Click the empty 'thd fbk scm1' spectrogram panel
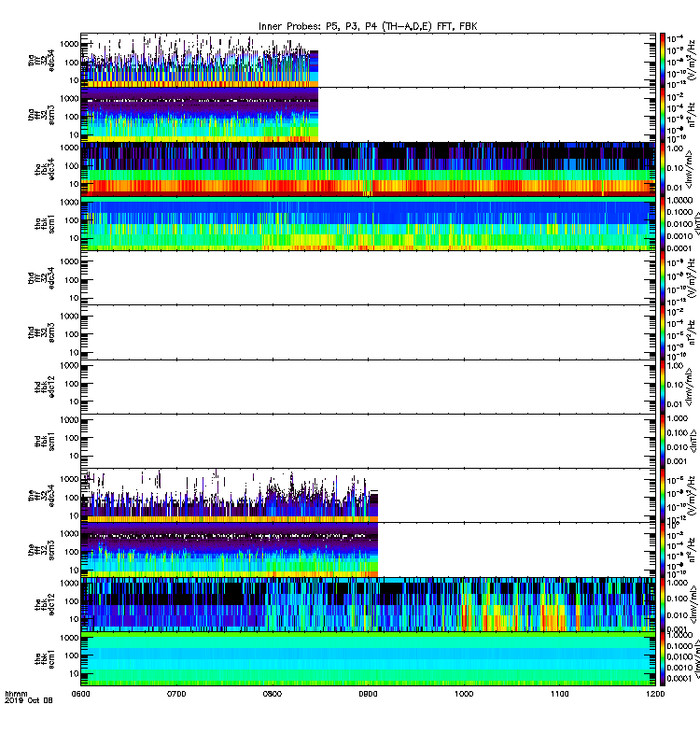700x747 pixels. tap(368, 441)
